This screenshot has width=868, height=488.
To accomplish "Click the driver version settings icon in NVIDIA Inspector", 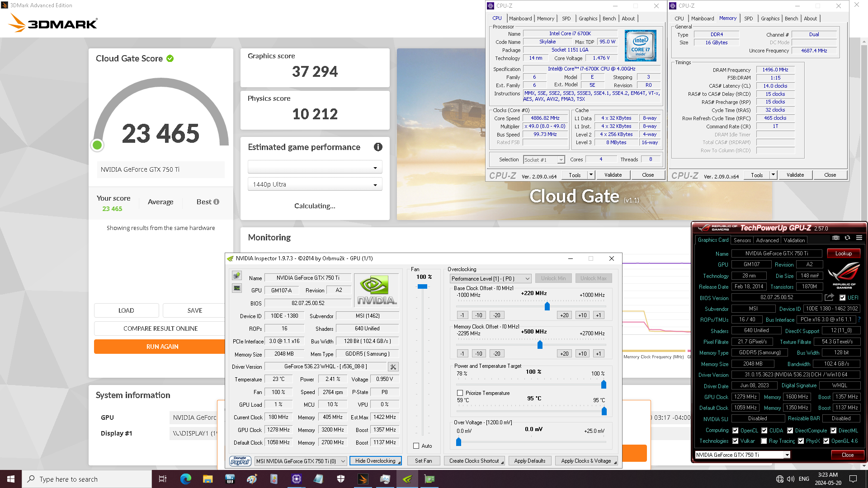I will pos(393,367).
